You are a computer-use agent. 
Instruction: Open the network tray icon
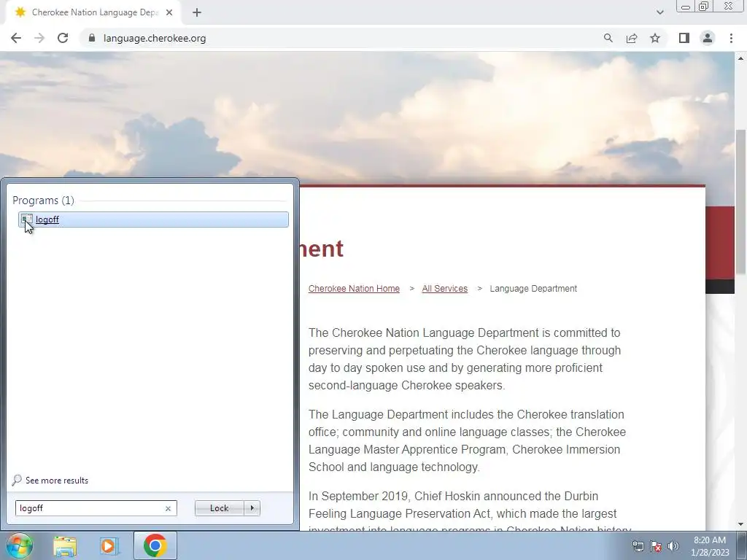(x=638, y=546)
